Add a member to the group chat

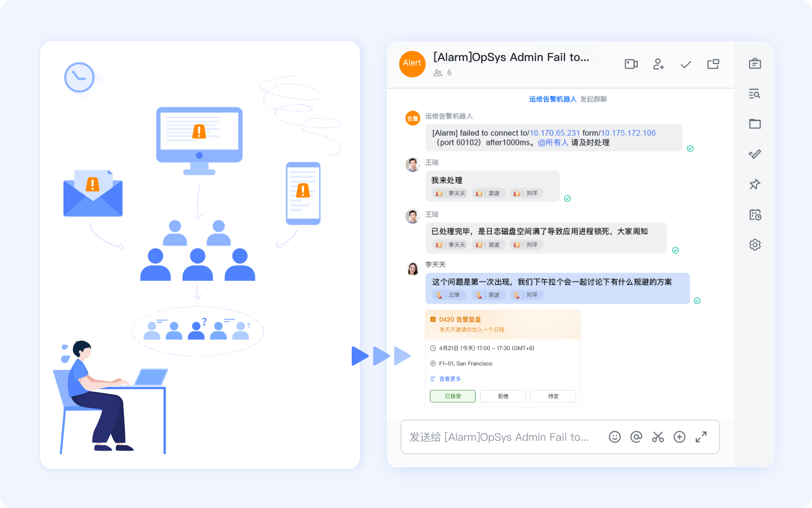tap(658, 64)
